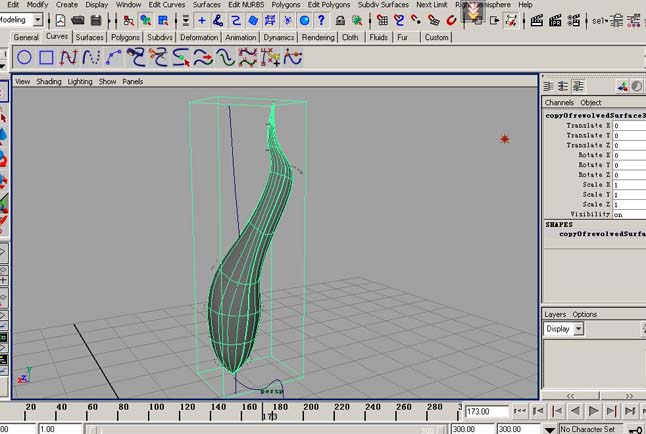Viewport: 646px width, 434px height.
Task: Expand the set selection mask arrow menu
Action: point(186,20)
